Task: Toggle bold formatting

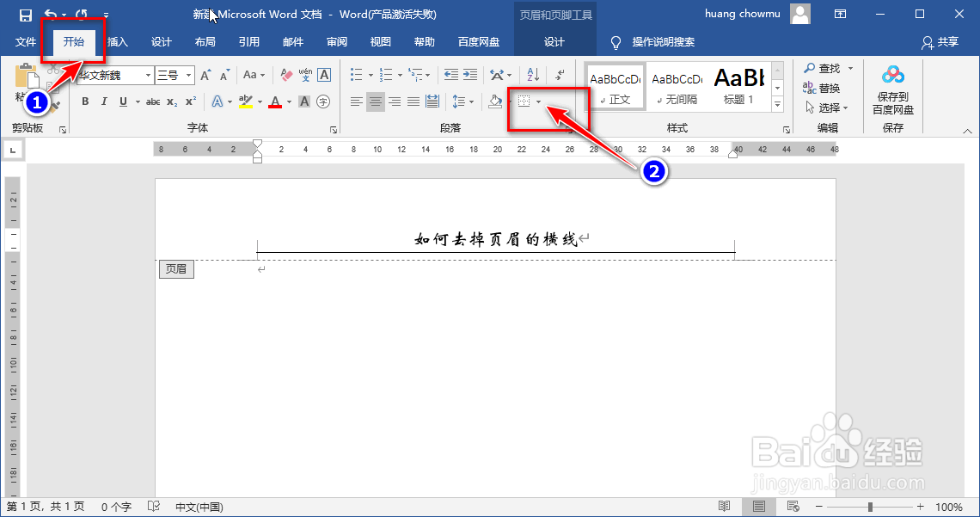Action: pyautogui.click(x=85, y=102)
